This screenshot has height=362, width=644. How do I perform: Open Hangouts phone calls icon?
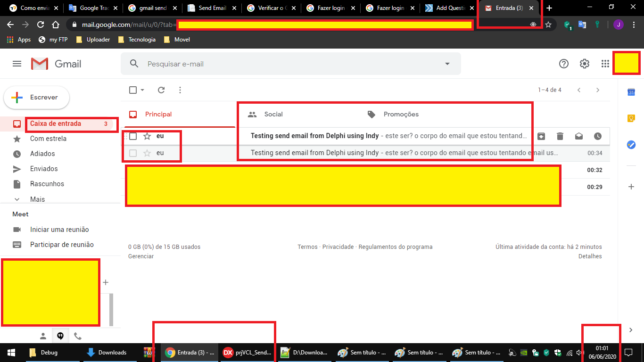click(78, 336)
